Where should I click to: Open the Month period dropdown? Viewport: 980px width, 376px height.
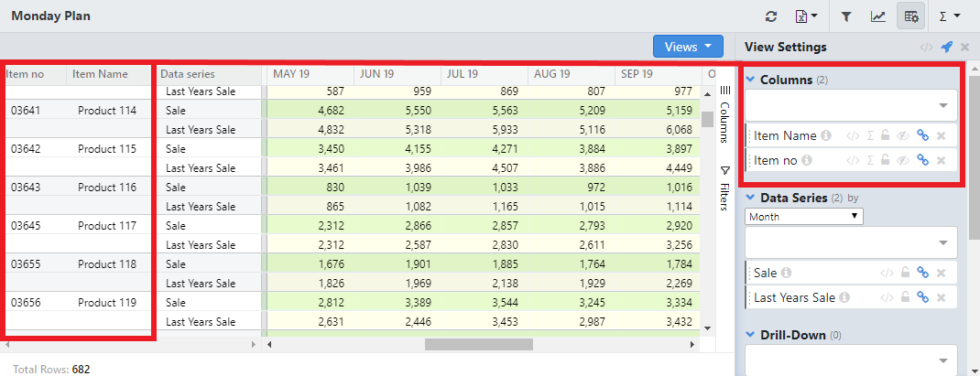(804, 217)
